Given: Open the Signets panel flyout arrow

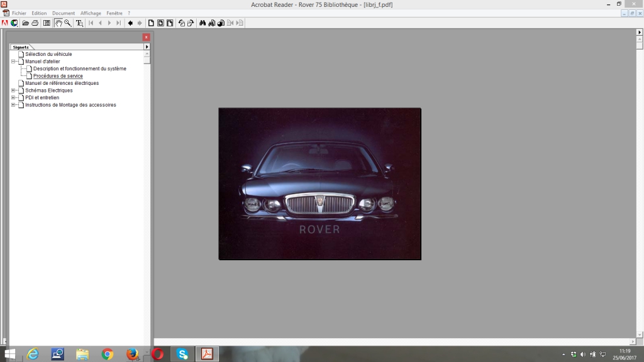Looking at the screenshot, I should click(147, 47).
